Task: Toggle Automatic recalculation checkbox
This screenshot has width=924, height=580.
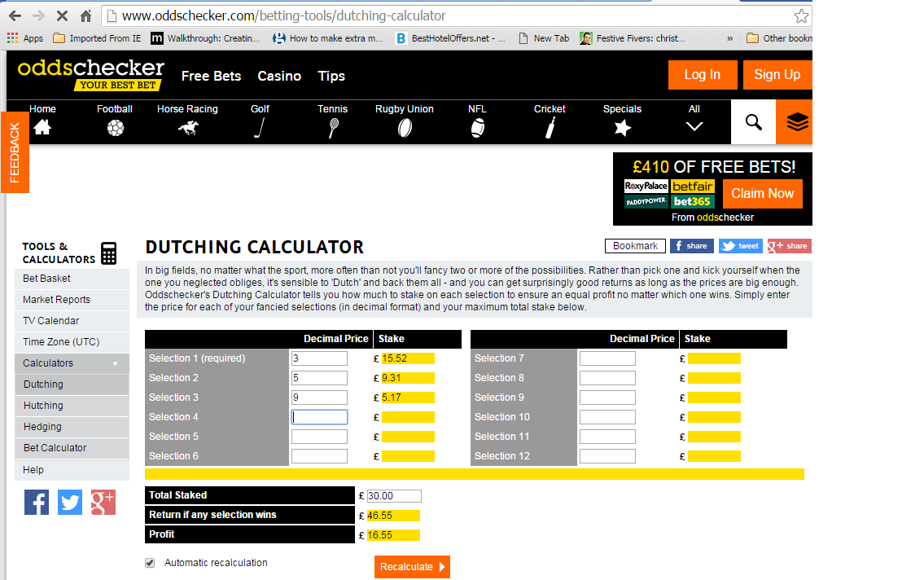Action: click(x=151, y=563)
